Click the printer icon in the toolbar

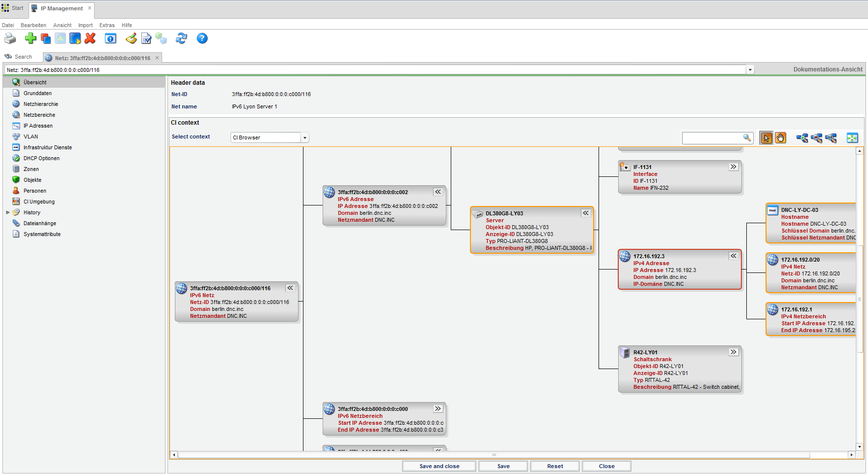point(10,38)
